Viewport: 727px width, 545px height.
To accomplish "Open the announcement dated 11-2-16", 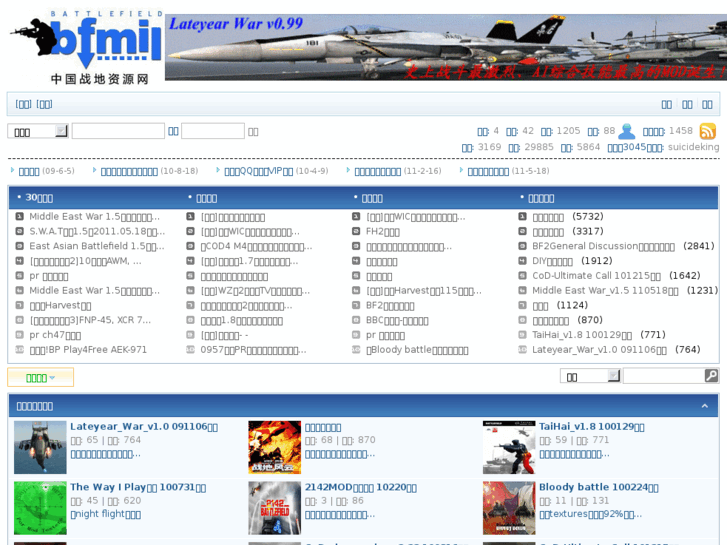I will point(377,172).
